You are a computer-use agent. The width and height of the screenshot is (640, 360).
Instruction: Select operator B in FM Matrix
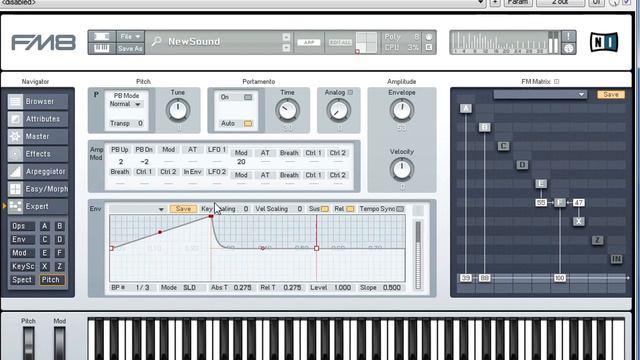(484, 127)
